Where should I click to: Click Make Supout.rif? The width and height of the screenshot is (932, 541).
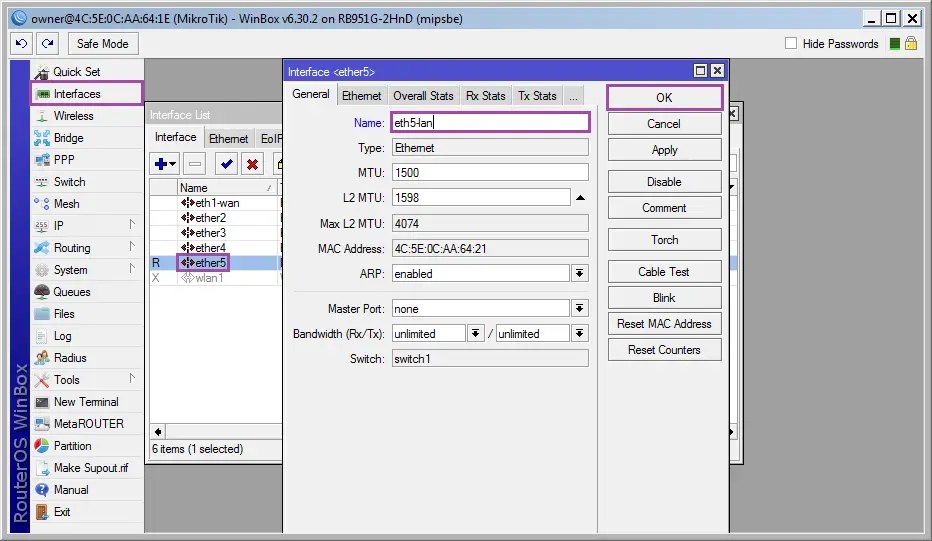(87, 468)
